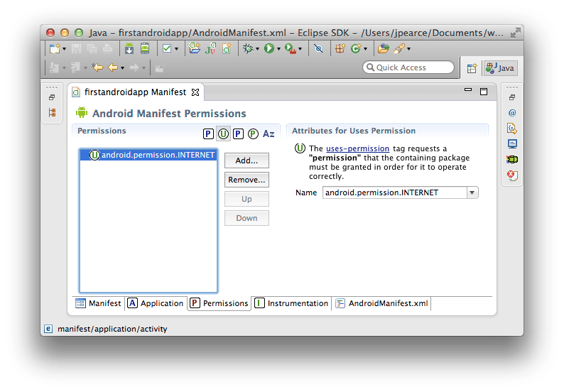Click the New Java Package icon
The image size is (564, 392).
click(340, 48)
